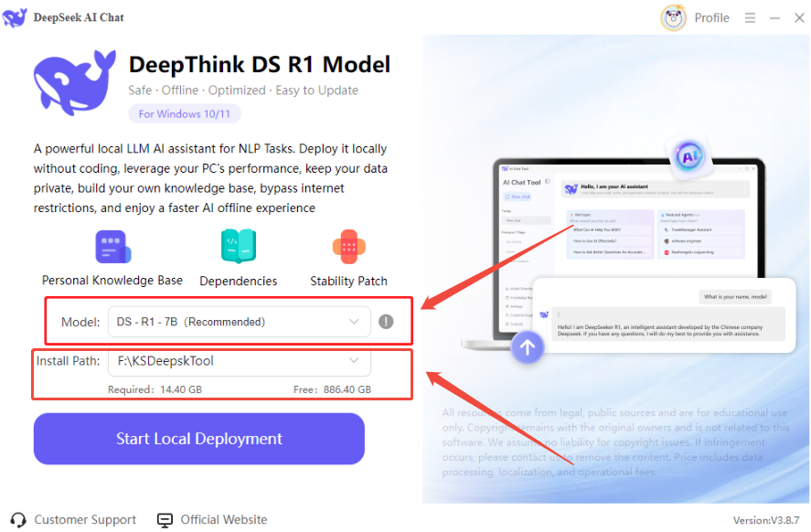Click the For Windows 10/11 badge
The width and height of the screenshot is (811, 532).
pyautogui.click(x=184, y=113)
